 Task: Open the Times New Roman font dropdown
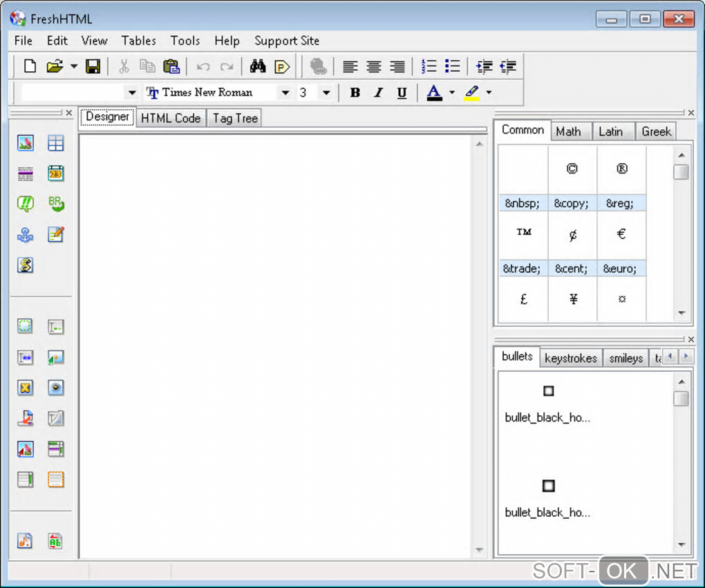285,93
